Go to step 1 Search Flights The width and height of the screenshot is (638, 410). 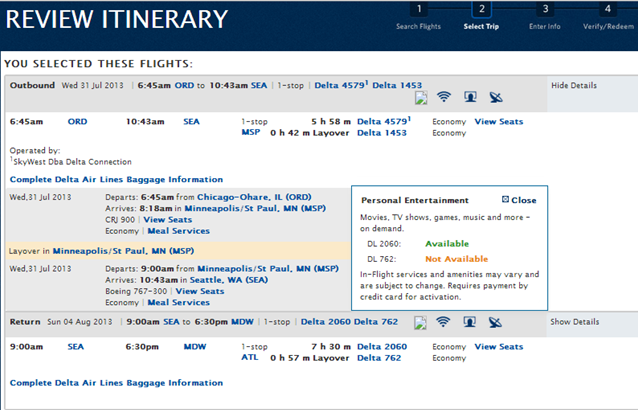point(419,17)
